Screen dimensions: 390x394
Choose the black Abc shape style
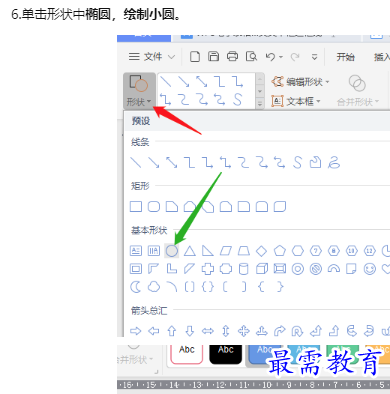pyautogui.click(x=225, y=354)
